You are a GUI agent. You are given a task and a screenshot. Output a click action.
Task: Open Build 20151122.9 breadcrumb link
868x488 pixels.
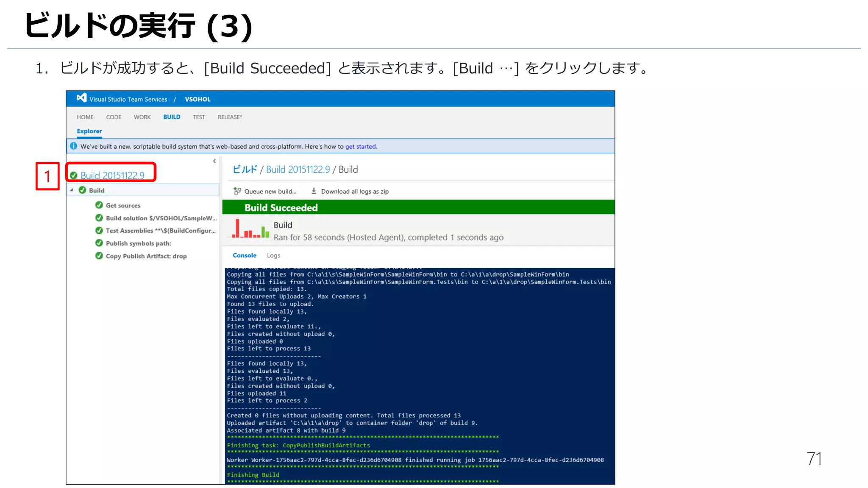[298, 169]
